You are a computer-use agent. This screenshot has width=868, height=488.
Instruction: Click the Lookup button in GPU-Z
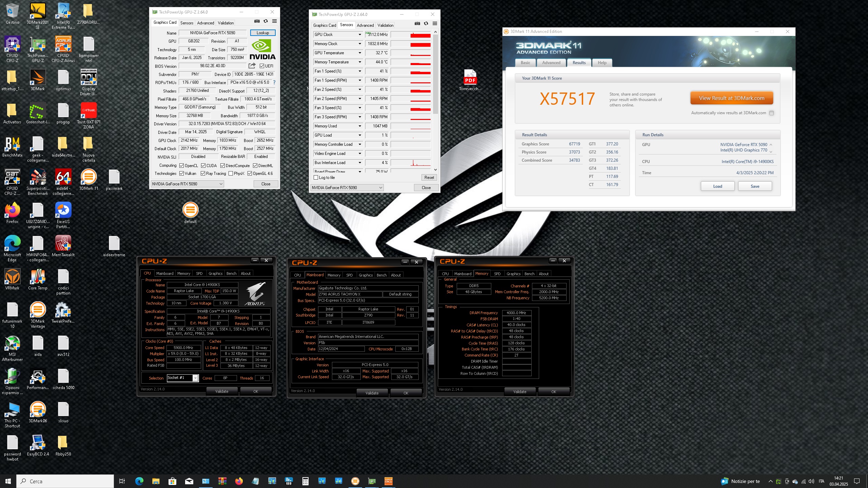tap(263, 33)
